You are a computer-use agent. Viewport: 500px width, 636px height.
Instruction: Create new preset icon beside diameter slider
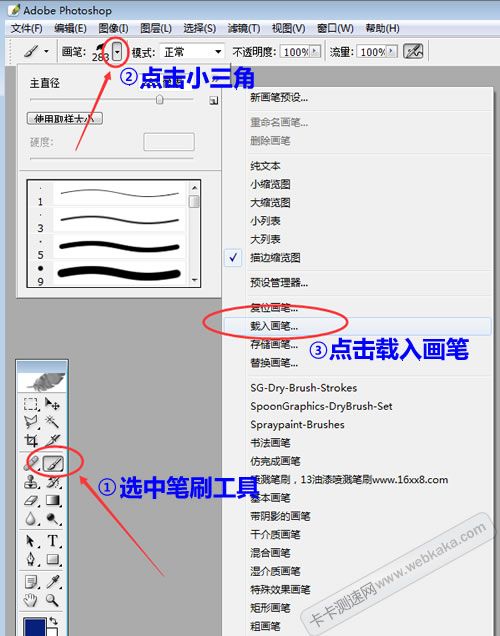[214, 101]
